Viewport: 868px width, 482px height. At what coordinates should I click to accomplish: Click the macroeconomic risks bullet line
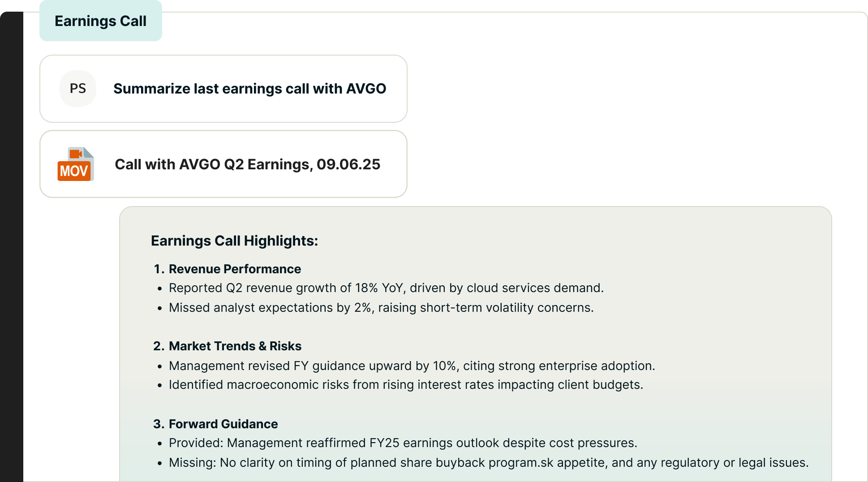click(406, 385)
